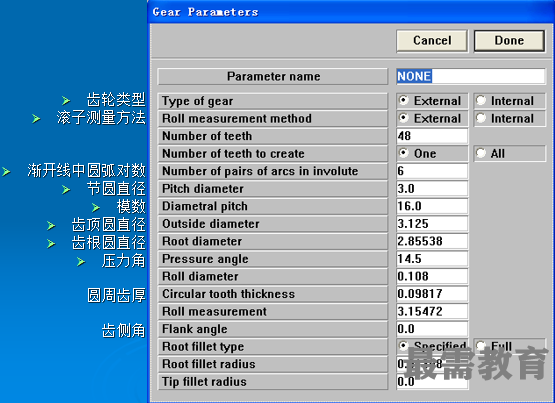Click the Number of teeth to create label
Screen dimensions: 555x403
[x=273, y=154]
